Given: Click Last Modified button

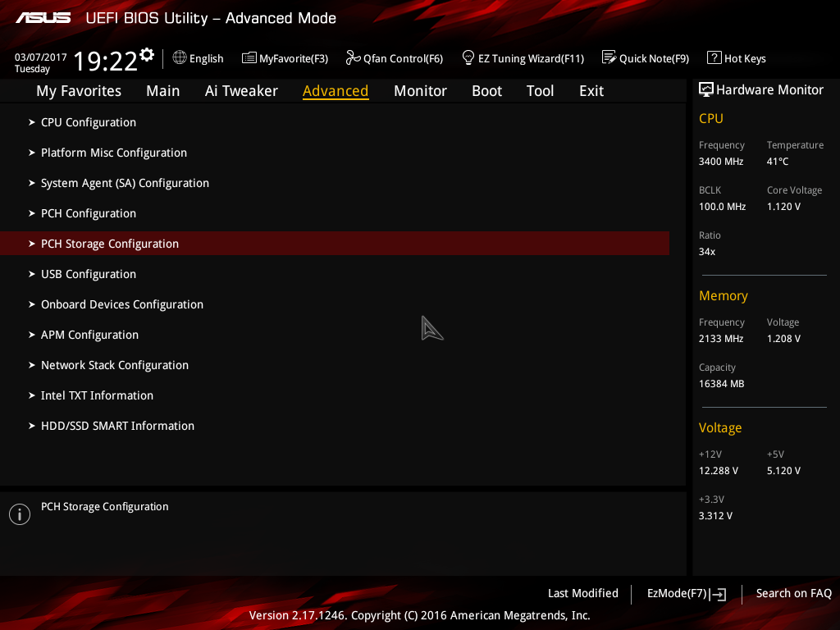Looking at the screenshot, I should click(583, 594).
